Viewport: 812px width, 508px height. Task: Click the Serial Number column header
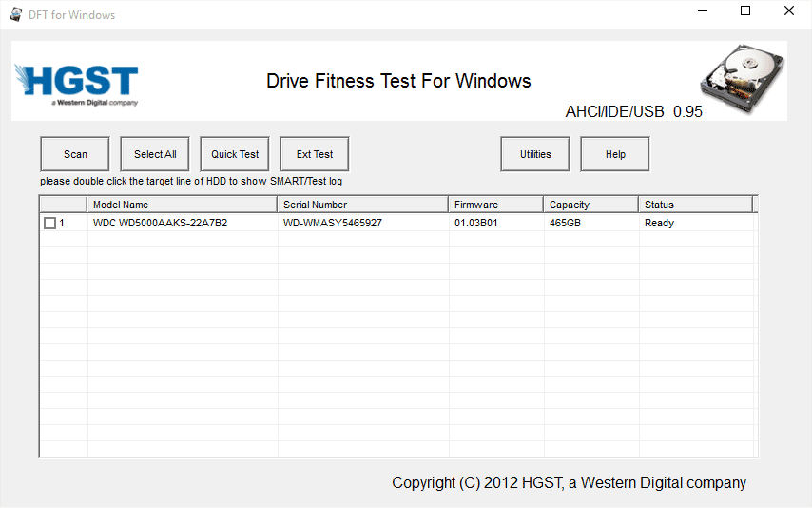click(x=362, y=205)
